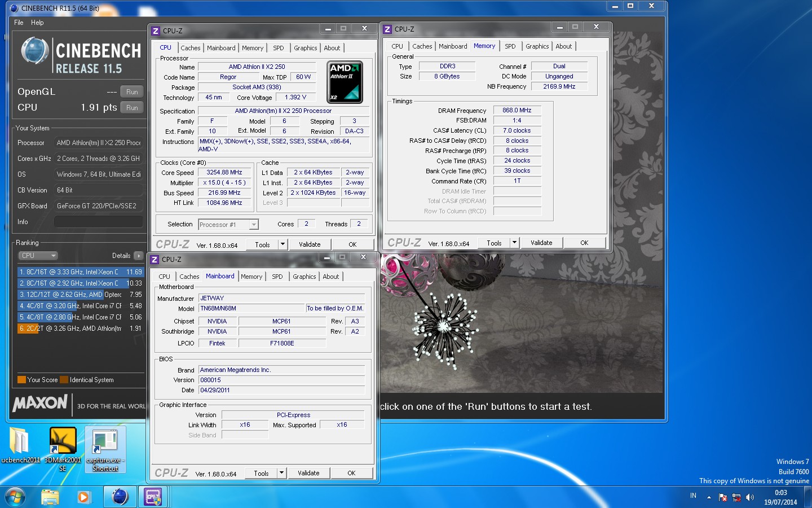Select Memory tab in Mainboard window
Image resolution: width=812 pixels, height=508 pixels.
pyautogui.click(x=251, y=277)
